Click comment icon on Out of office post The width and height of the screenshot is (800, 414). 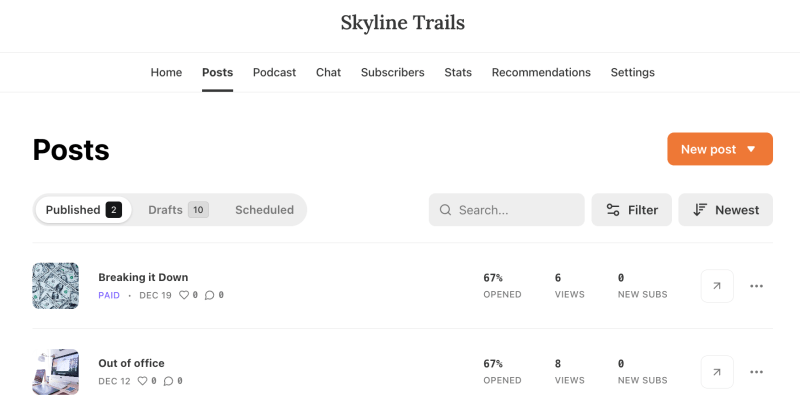point(168,381)
